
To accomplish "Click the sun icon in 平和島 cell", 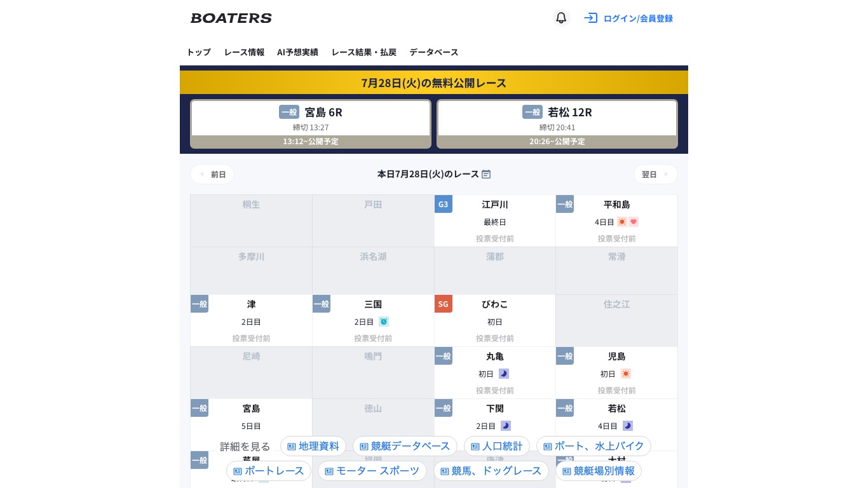I will (622, 222).
